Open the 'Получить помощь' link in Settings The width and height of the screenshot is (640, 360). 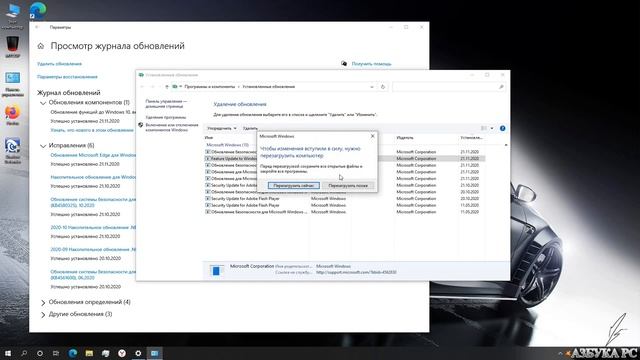(371, 64)
